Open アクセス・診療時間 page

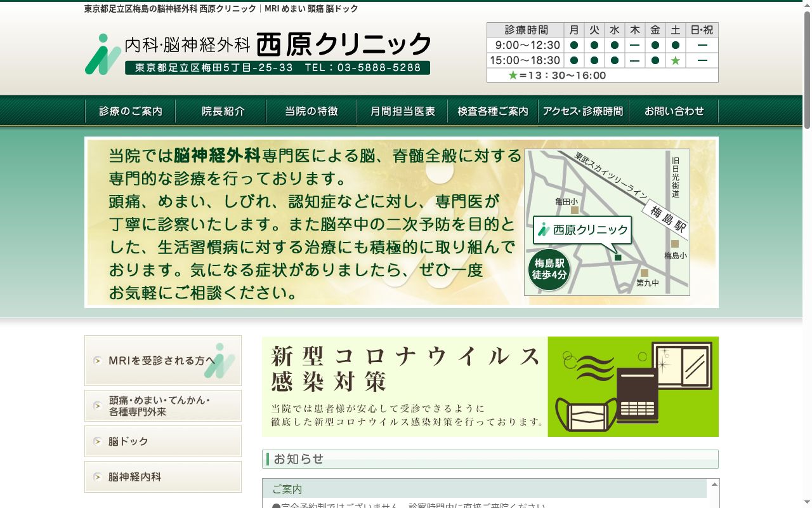(x=583, y=111)
